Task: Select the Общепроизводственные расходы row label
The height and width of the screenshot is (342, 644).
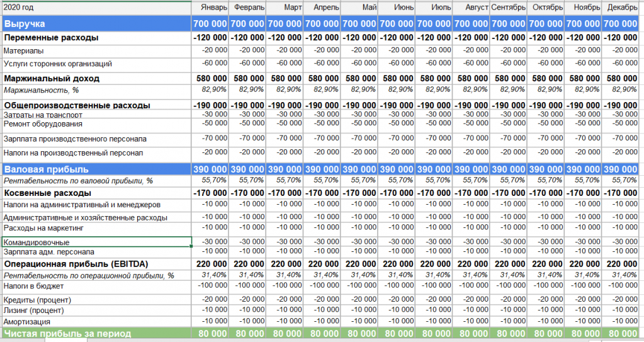Action: pyautogui.click(x=77, y=105)
